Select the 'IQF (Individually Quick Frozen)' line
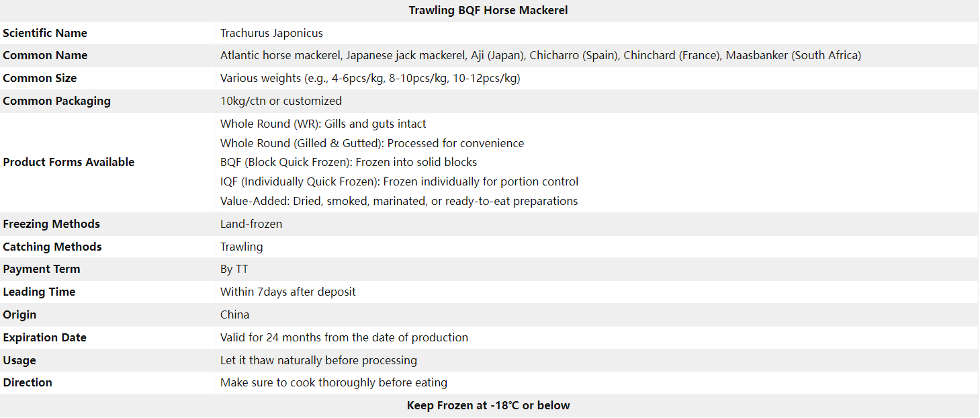The image size is (980, 418). tap(399, 181)
